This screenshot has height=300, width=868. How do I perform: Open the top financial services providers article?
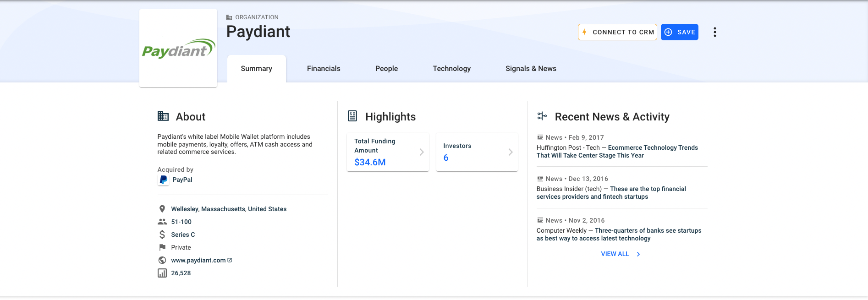[611, 193]
